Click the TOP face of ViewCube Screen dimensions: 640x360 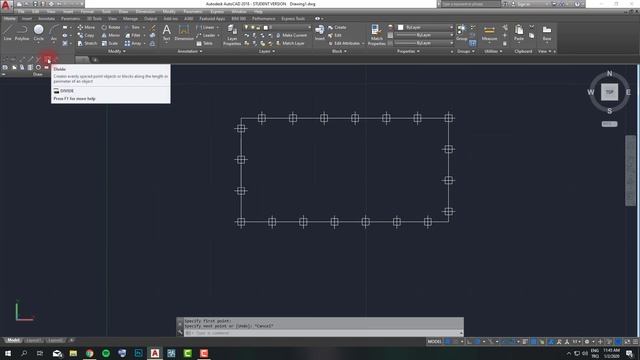click(x=609, y=92)
